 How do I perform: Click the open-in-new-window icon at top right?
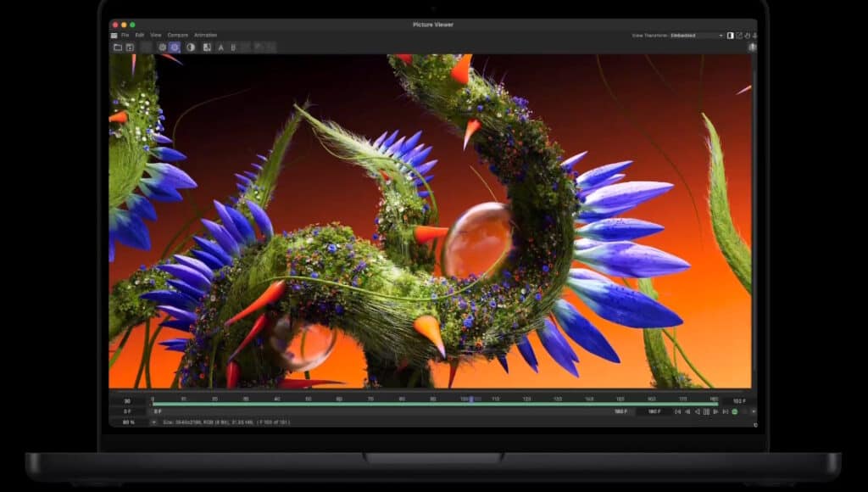(x=739, y=36)
